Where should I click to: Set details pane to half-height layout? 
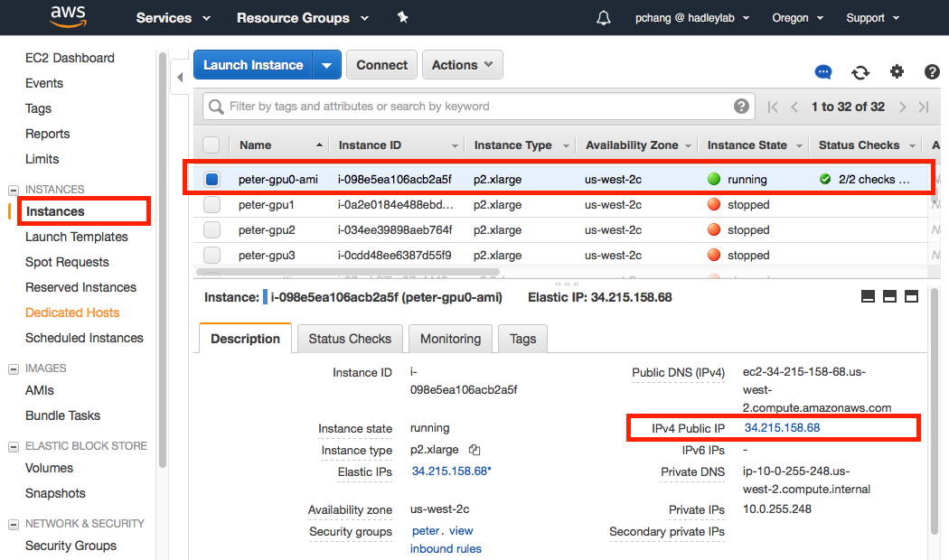pyautogui.click(x=889, y=296)
